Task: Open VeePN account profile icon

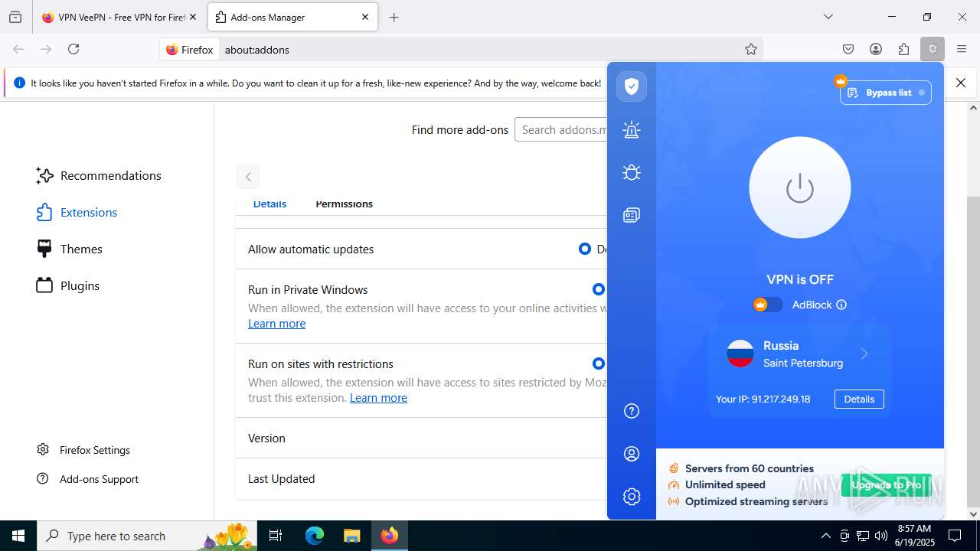Action: tap(632, 454)
